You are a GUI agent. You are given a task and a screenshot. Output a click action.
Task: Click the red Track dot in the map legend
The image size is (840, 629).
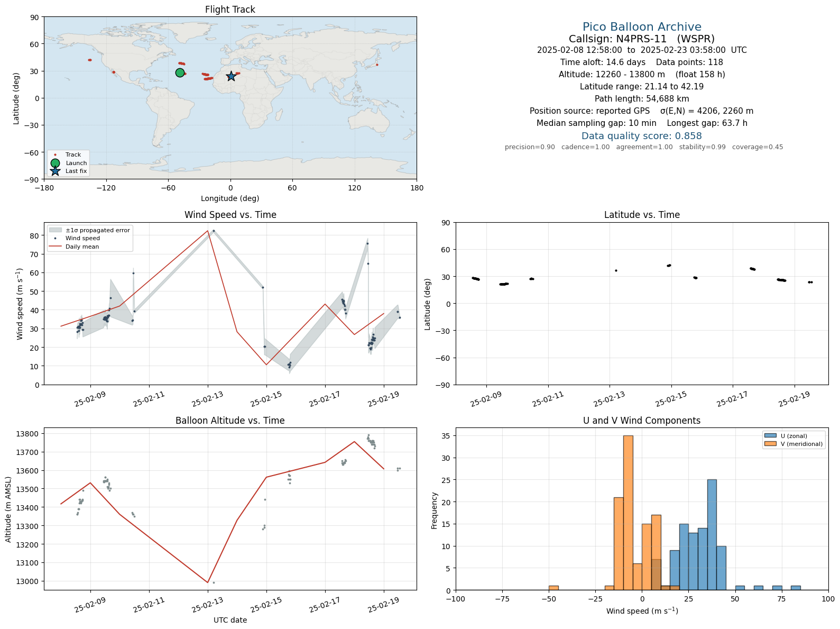pyautogui.click(x=55, y=155)
